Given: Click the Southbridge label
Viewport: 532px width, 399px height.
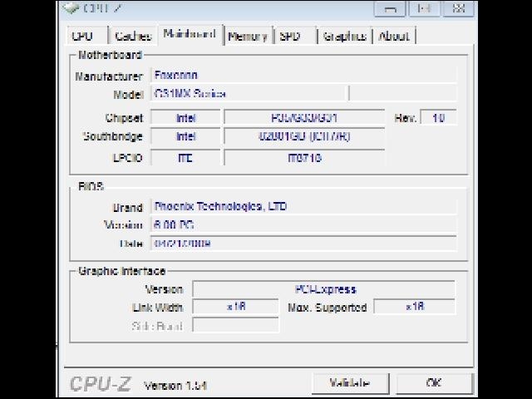Looking at the screenshot, I should point(113,136).
